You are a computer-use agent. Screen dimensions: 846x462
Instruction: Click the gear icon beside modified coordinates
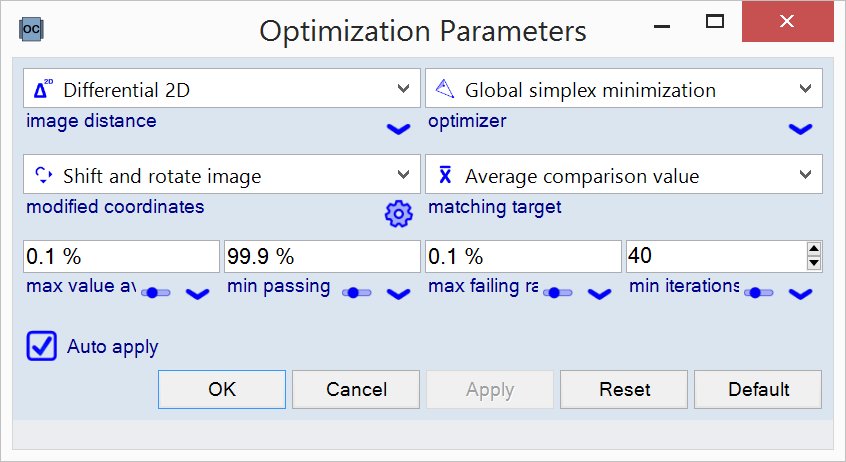click(x=398, y=213)
